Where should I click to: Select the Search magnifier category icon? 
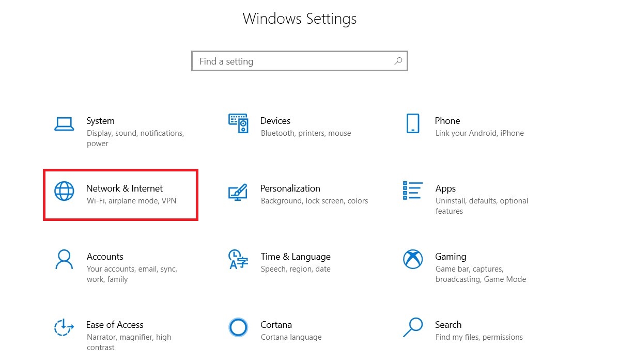(413, 327)
